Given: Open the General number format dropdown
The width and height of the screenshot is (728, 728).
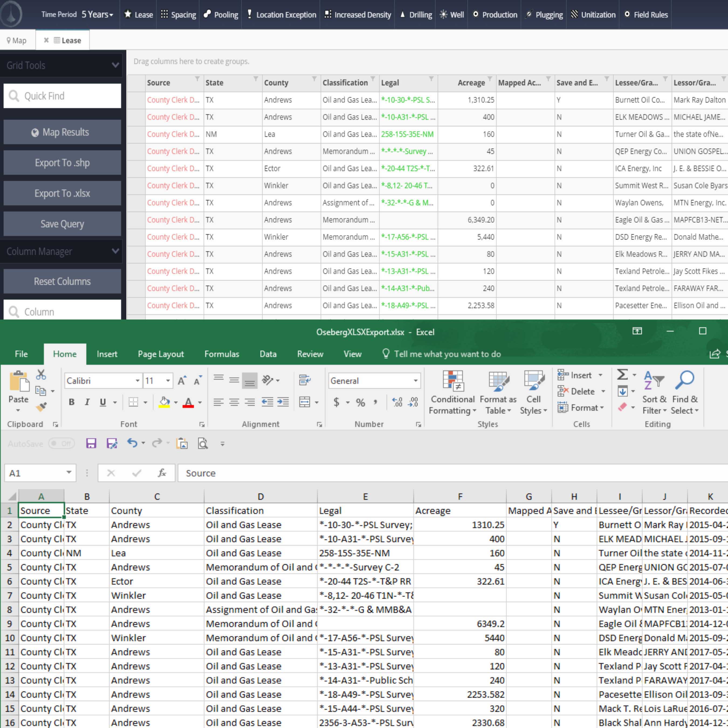Looking at the screenshot, I should click(x=415, y=380).
